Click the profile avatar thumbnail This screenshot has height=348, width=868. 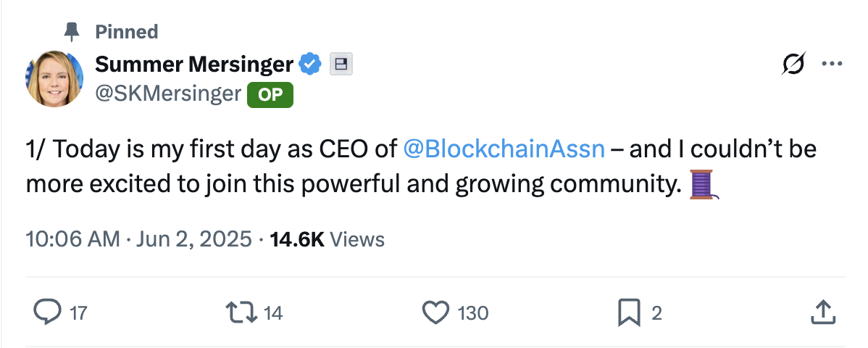tap(53, 78)
